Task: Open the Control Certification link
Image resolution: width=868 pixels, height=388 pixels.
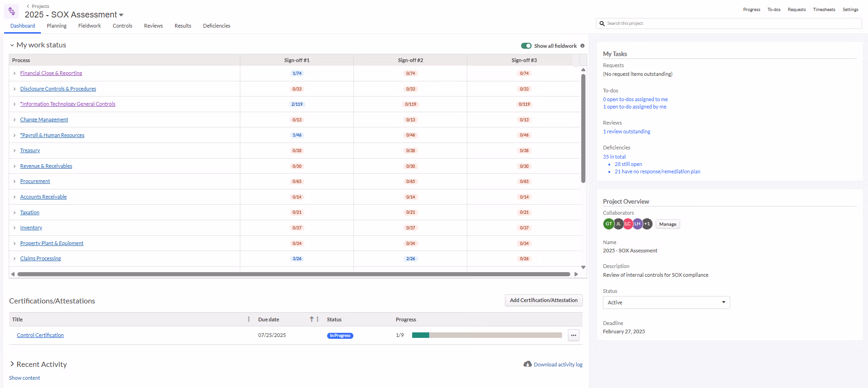Action: [40, 335]
